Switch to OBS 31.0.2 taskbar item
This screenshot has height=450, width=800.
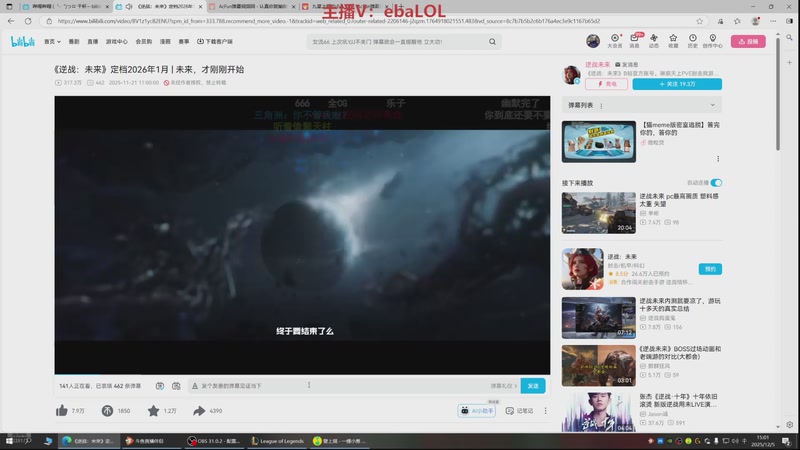coord(213,441)
